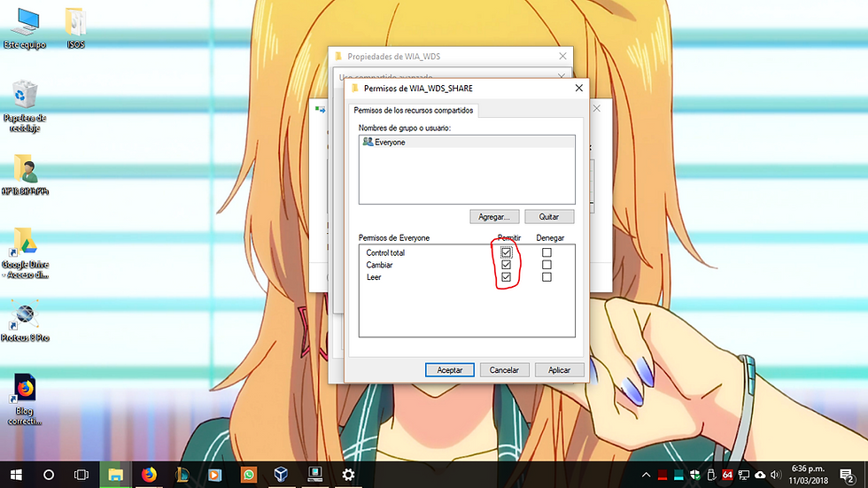Close the Propiedades de WIA_WDS window
This screenshot has width=868, height=488.
(562, 57)
